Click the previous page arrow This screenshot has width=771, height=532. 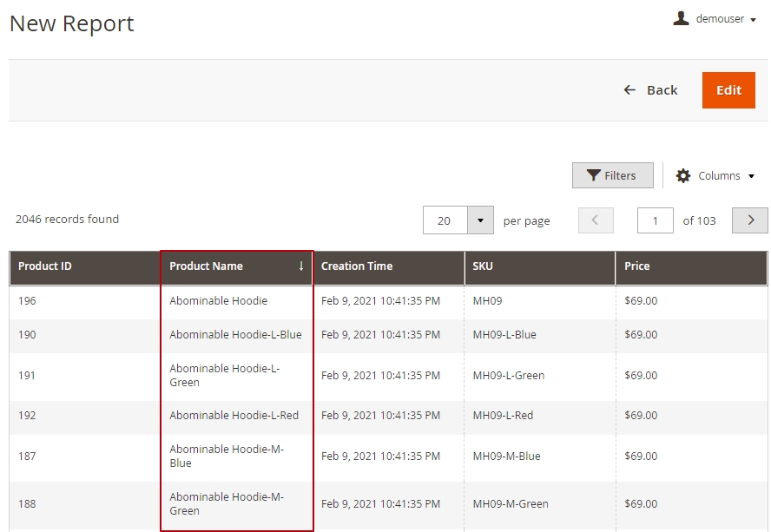pyautogui.click(x=596, y=220)
